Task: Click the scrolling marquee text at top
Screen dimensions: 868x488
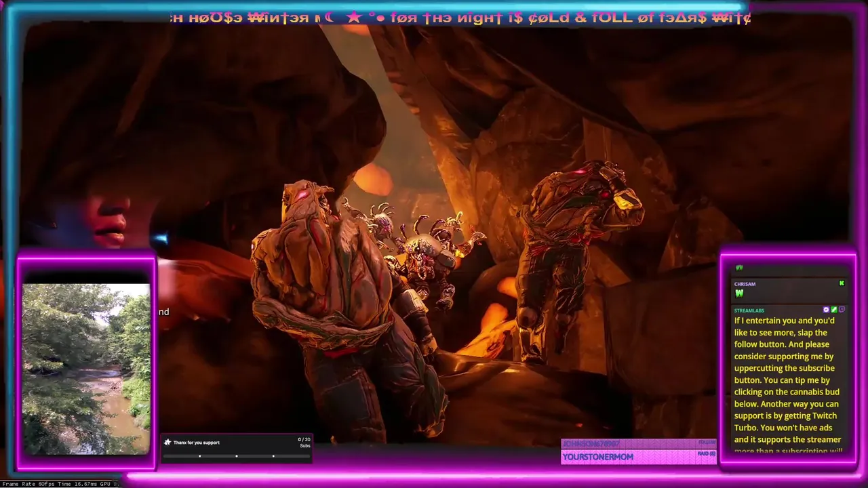Action: pos(460,18)
